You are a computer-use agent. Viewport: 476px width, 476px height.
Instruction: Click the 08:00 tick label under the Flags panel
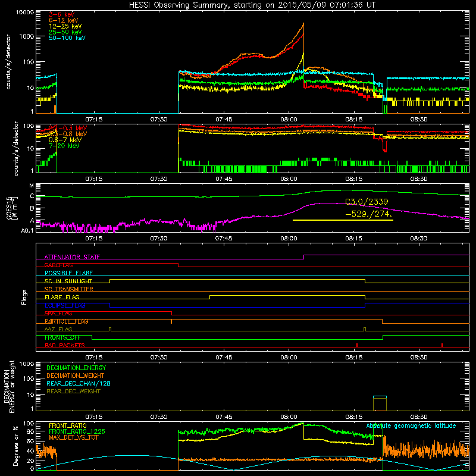(x=289, y=358)
